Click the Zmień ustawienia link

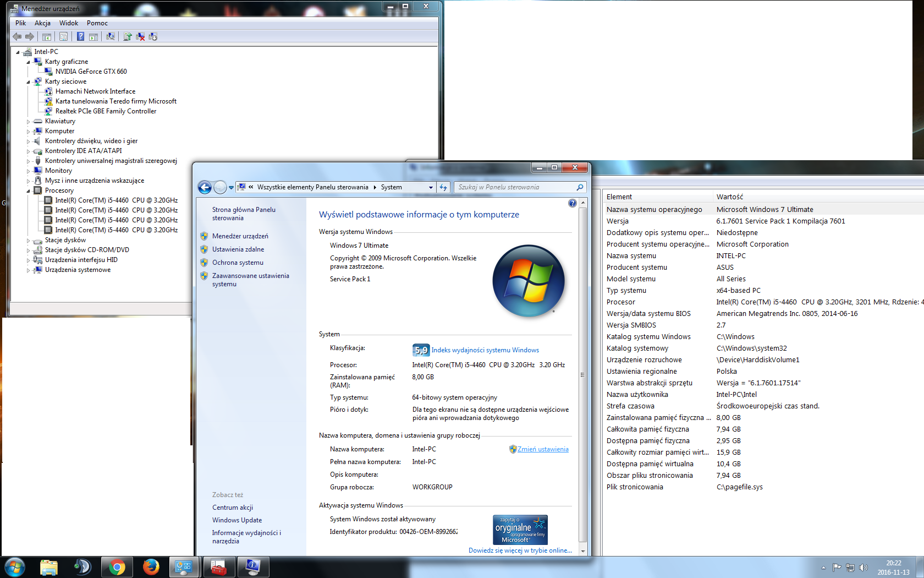(543, 449)
